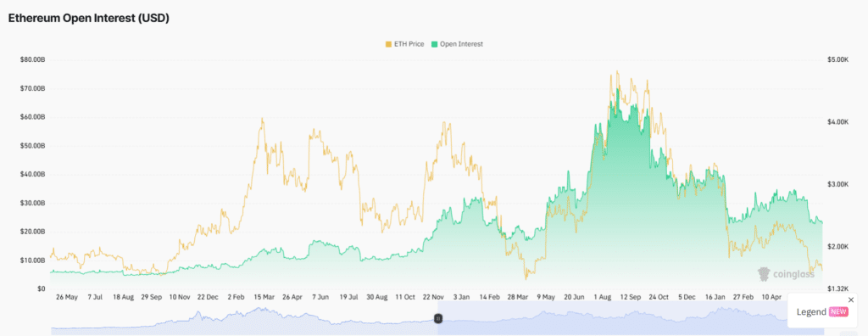Screen dimensions: 868x336
Task: Open the Legend NEW button
Action: click(822, 311)
